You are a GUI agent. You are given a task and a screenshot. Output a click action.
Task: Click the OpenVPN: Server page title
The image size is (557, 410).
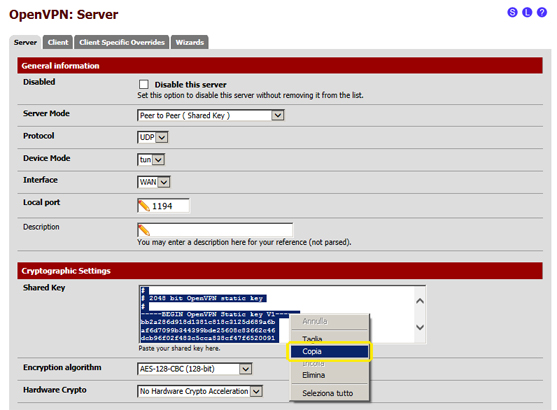click(x=64, y=15)
